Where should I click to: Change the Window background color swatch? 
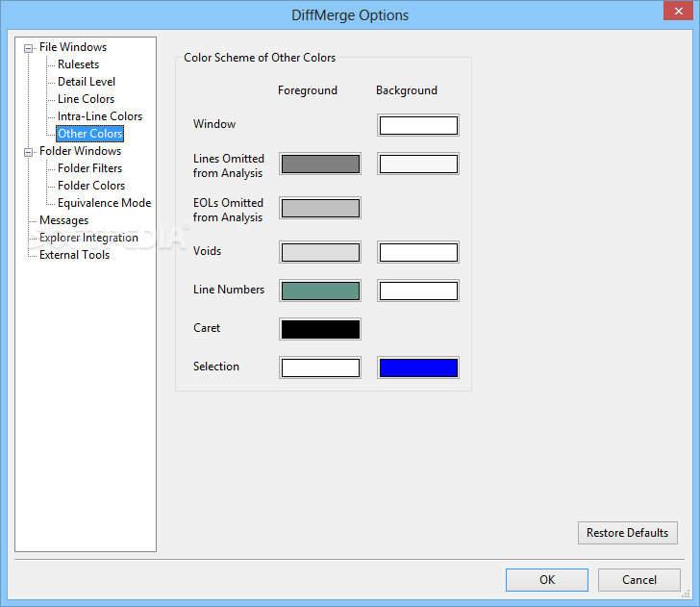(418, 125)
